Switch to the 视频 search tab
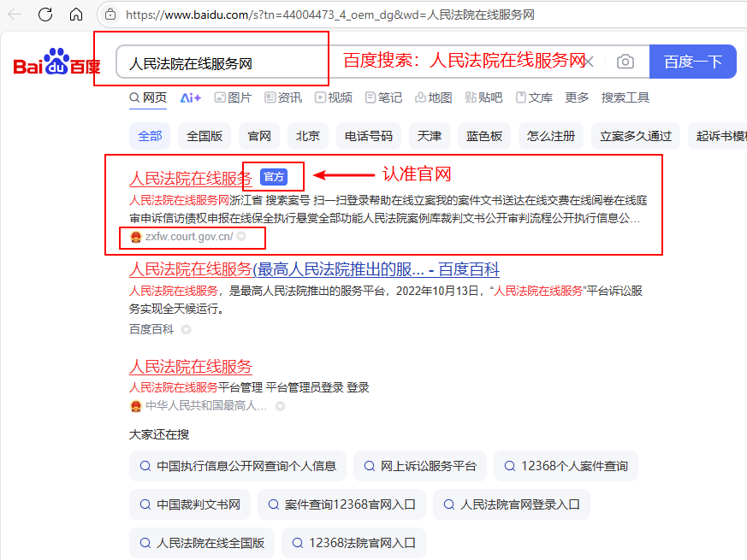Image resolution: width=747 pixels, height=560 pixels. pos(334,97)
